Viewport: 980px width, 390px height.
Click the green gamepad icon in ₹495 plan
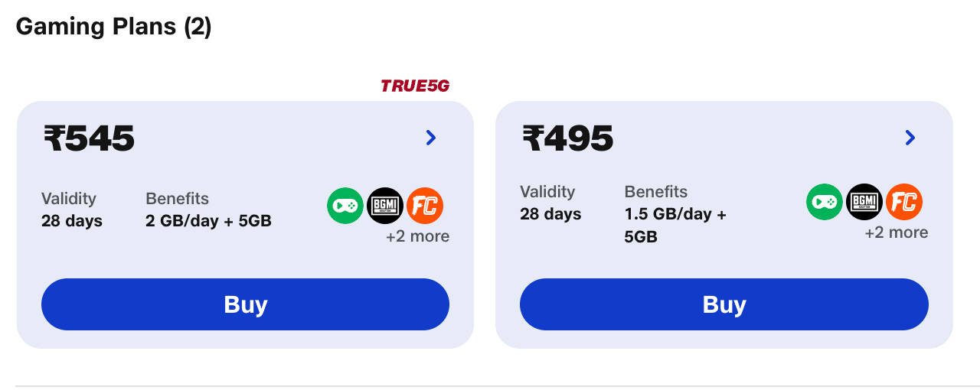pos(825,202)
